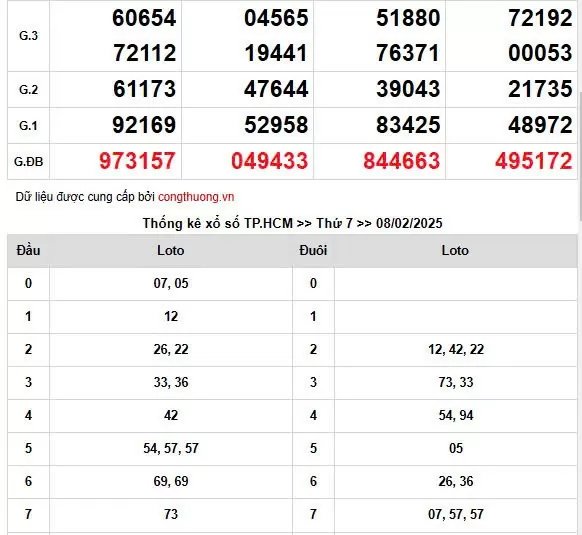Select the Loto cell containing 54, 57, 57

[x=171, y=449]
